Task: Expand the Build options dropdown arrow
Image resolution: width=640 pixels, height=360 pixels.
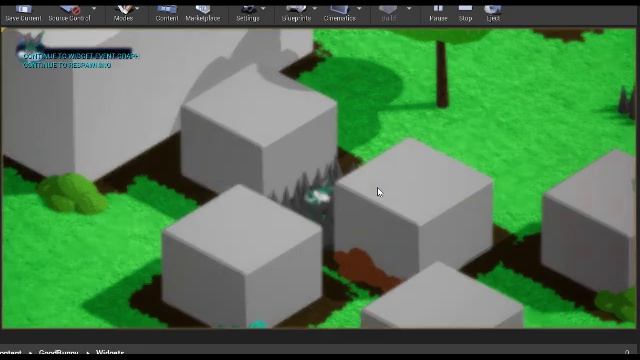Action: pos(409,9)
